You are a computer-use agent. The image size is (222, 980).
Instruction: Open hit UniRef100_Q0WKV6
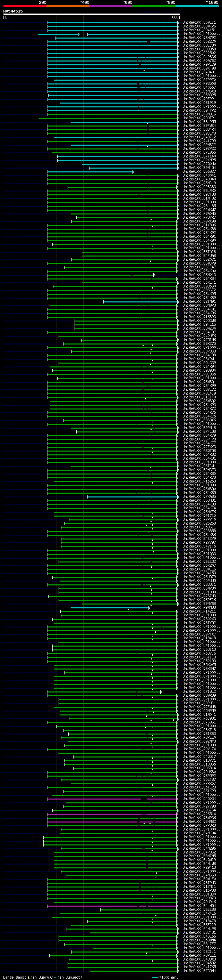[x=199, y=26]
